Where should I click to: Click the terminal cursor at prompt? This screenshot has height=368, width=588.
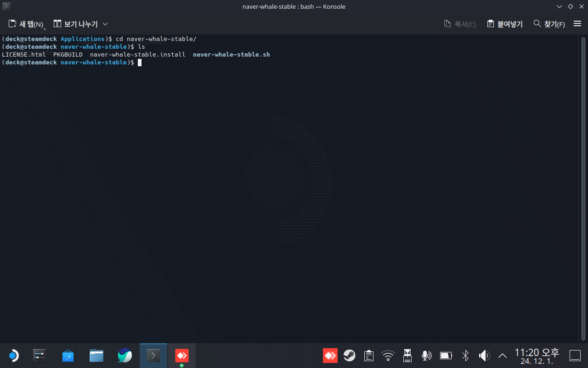(140, 63)
